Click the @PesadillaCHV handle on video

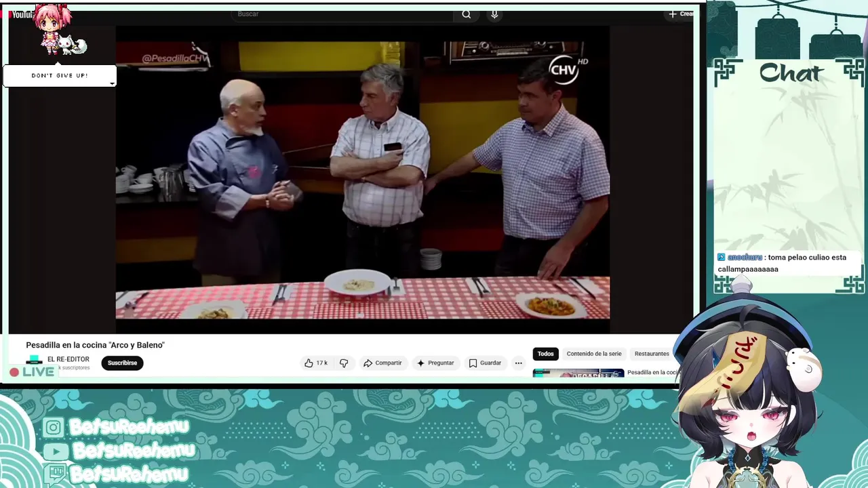tap(175, 59)
